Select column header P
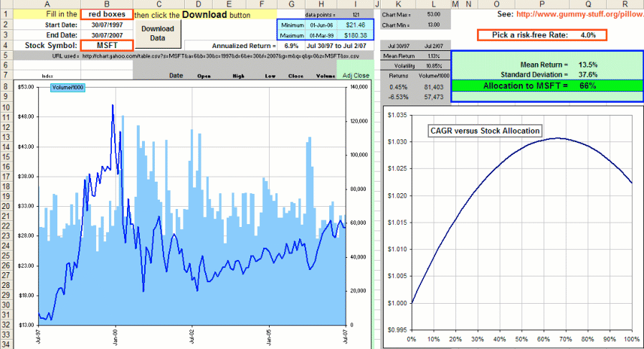The height and width of the screenshot is (349, 644). [x=541, y=4]
